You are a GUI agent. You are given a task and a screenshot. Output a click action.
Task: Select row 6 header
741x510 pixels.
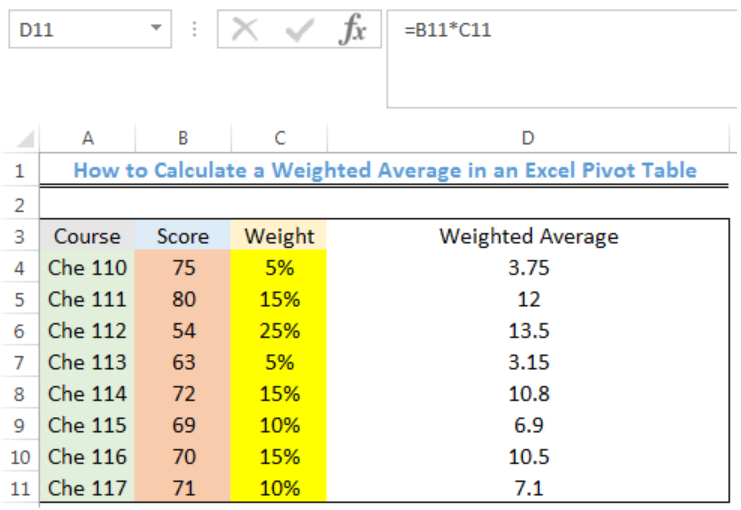click(19, 331)
